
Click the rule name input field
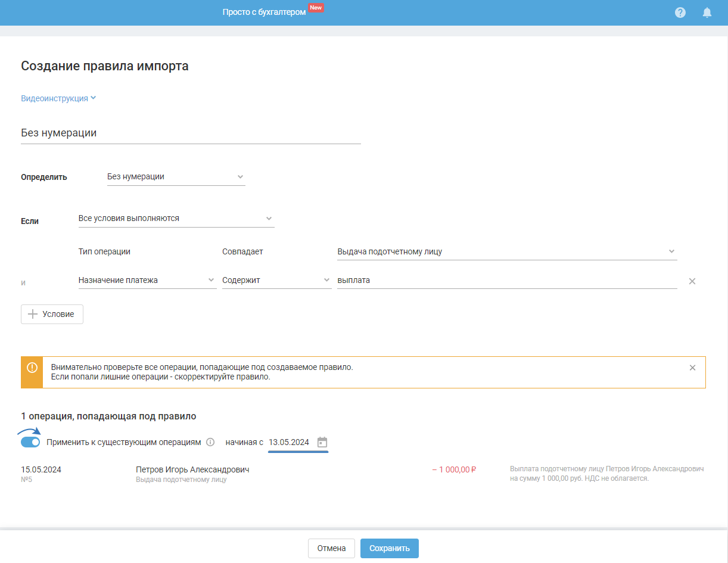tap(191, 133)
